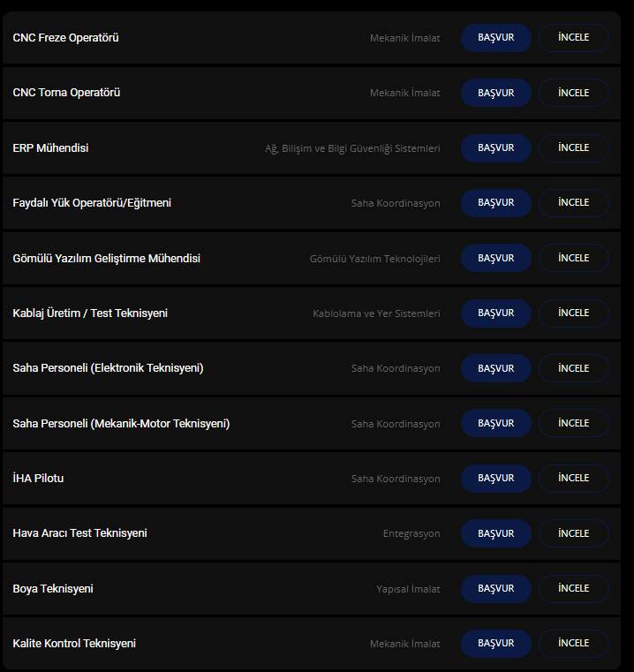The image size is (634, 672).
Task: Apply to the İHA Pilotu position
Action: 495,479
